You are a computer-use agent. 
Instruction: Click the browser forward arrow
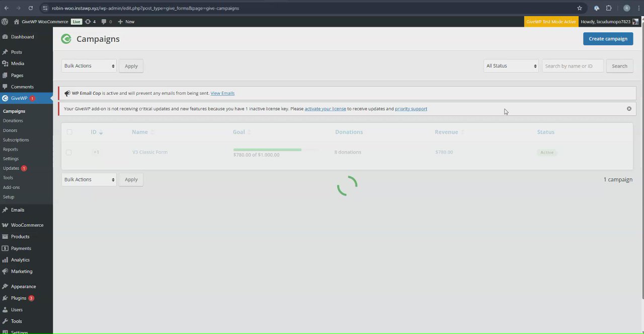(x=18, y=8)
